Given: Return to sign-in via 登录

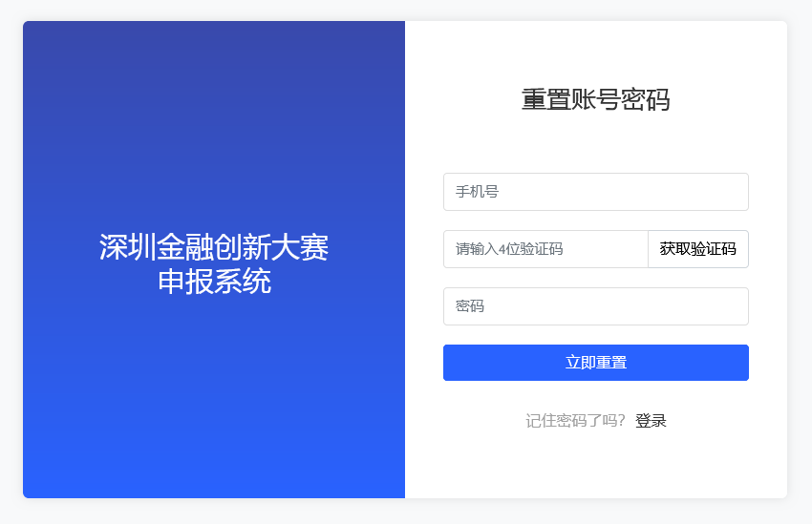Looking at the screenshot, I should (651, 421).
